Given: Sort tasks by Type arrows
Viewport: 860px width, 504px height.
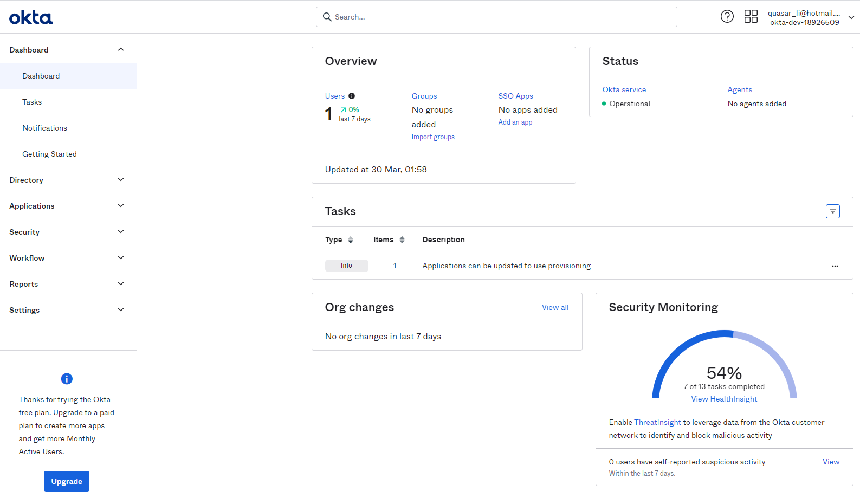Looking at the screenshot, I should tap(351, 240).
